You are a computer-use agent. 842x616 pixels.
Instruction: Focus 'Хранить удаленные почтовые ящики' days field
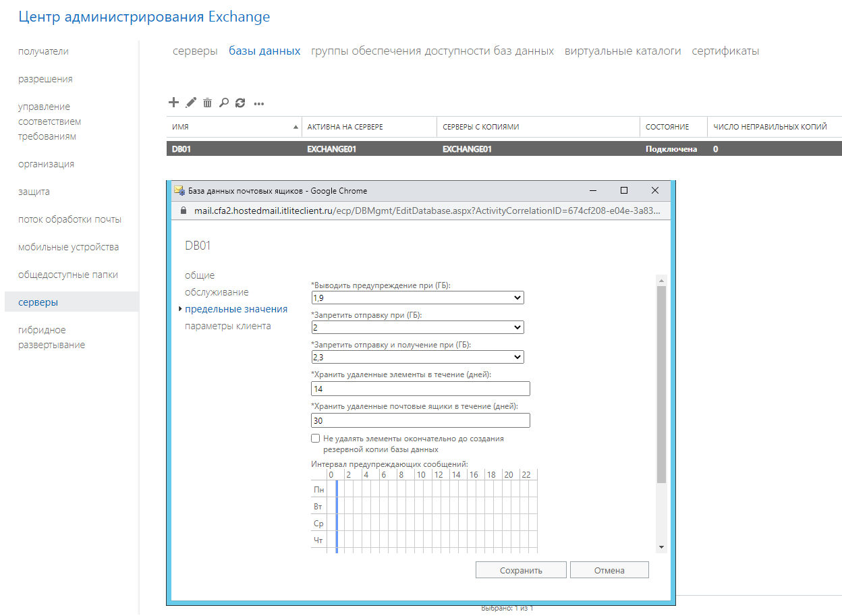coord(420,420)
